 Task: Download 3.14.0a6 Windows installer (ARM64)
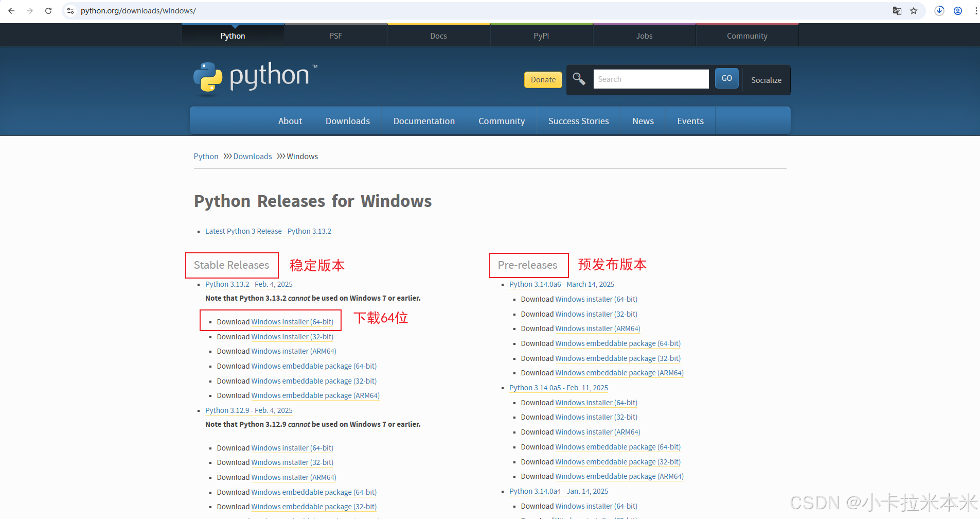598,328
